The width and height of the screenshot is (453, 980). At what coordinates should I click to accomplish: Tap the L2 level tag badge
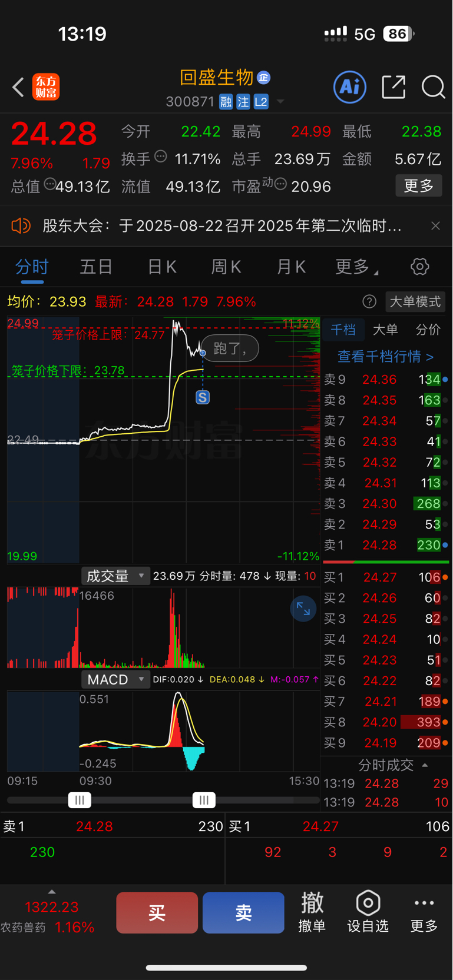[261, 102]
